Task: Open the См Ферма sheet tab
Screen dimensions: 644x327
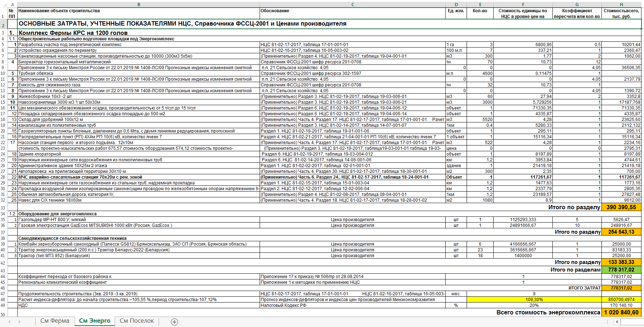Action: click(54, 321)
